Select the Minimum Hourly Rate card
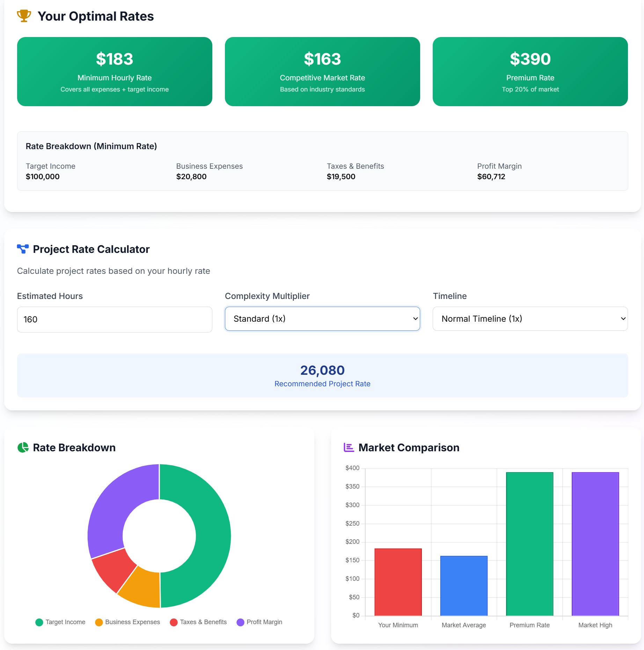 pyautogui.click(x=115, y=71)
